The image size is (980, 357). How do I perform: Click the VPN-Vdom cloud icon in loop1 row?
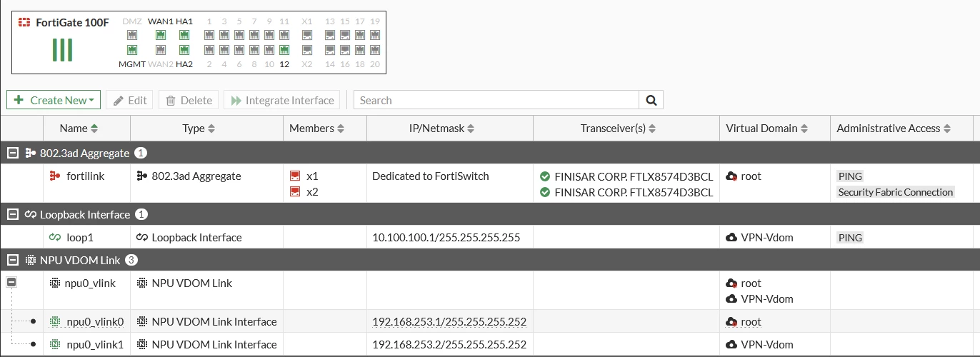[x=731, y=237]
